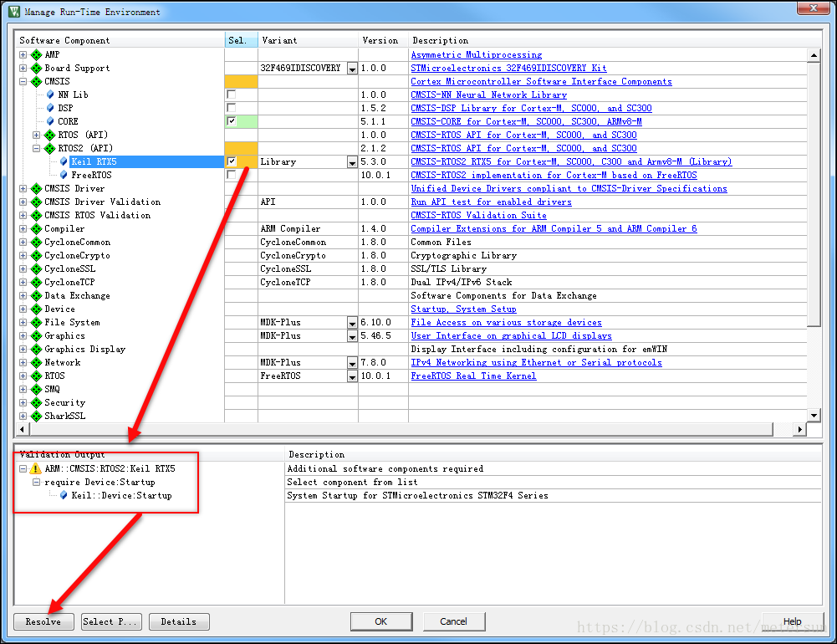Click the RTOS2 (API) green diamond icon

tap(49, 148)
